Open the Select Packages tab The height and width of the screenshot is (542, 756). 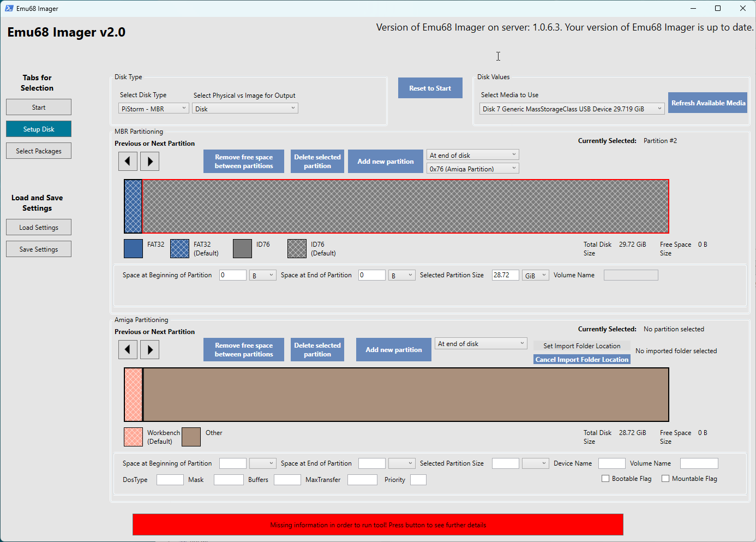(x=39, y=151)
